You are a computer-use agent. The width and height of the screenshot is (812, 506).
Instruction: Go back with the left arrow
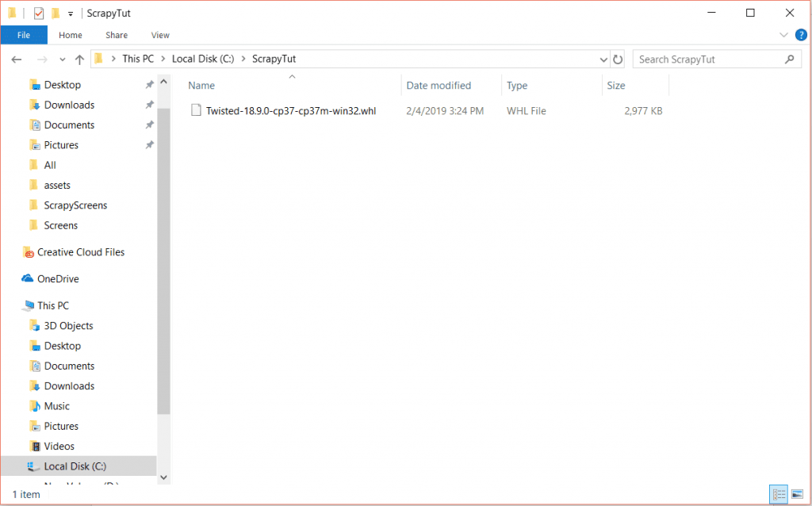17,59
